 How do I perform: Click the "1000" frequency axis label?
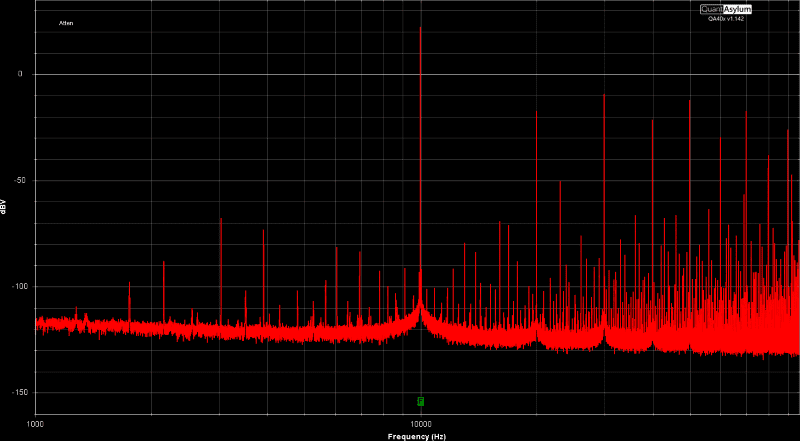point(35,423)
